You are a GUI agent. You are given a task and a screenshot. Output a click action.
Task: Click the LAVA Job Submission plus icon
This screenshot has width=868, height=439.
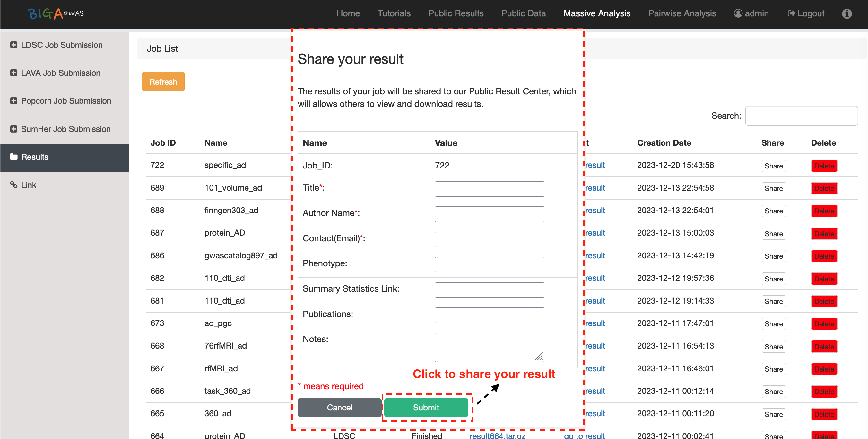pyautogui.click(x=13, y=73)
